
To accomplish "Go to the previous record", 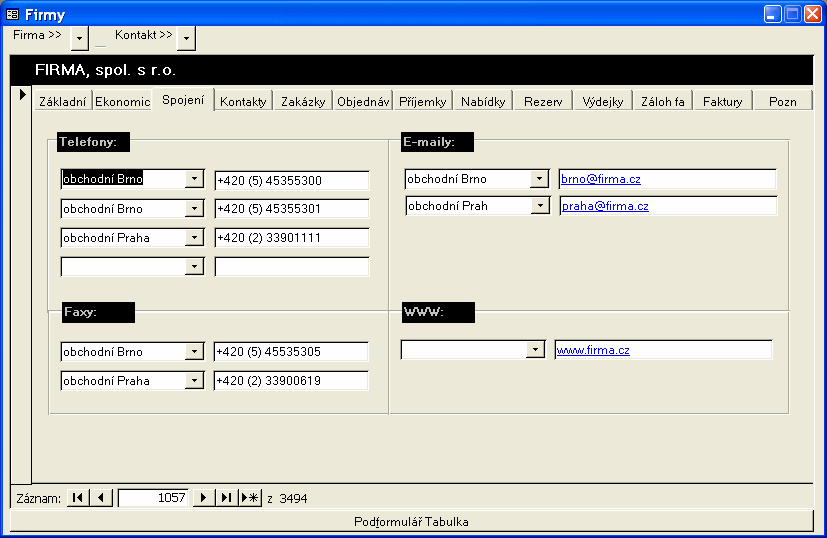I will pyautogui.click(x=102, y=498).
